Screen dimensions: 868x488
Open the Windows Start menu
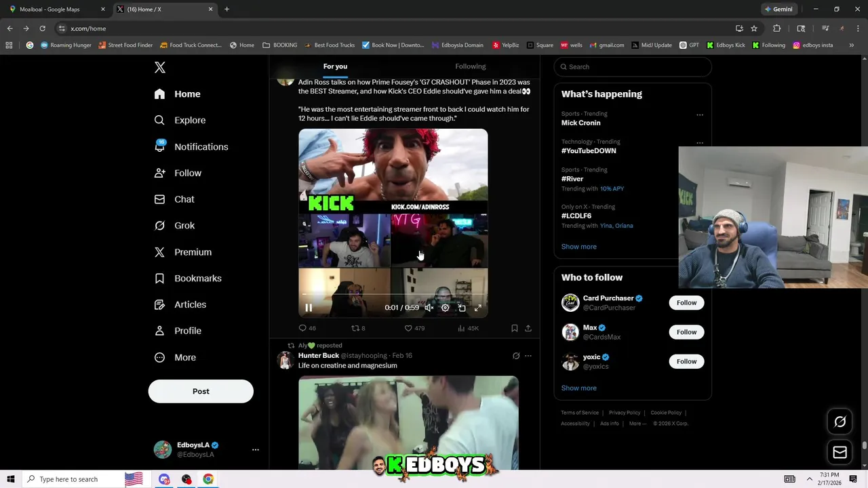point(11,479)
